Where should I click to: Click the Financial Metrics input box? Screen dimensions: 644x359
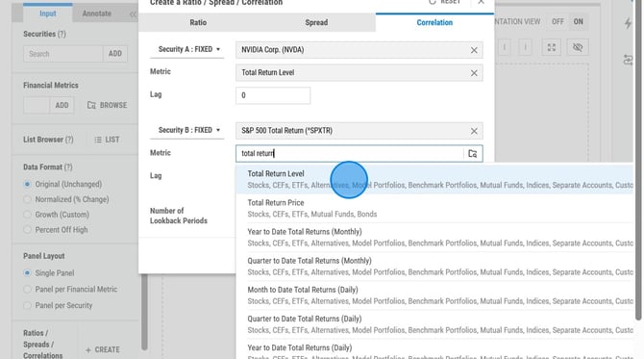point(37,105)
